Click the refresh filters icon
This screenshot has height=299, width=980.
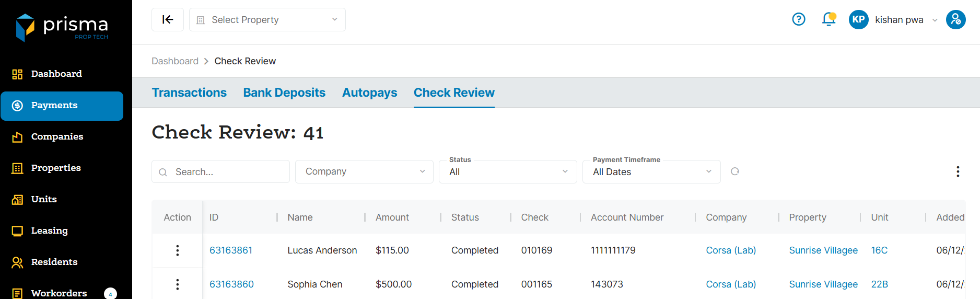(734, 171)
